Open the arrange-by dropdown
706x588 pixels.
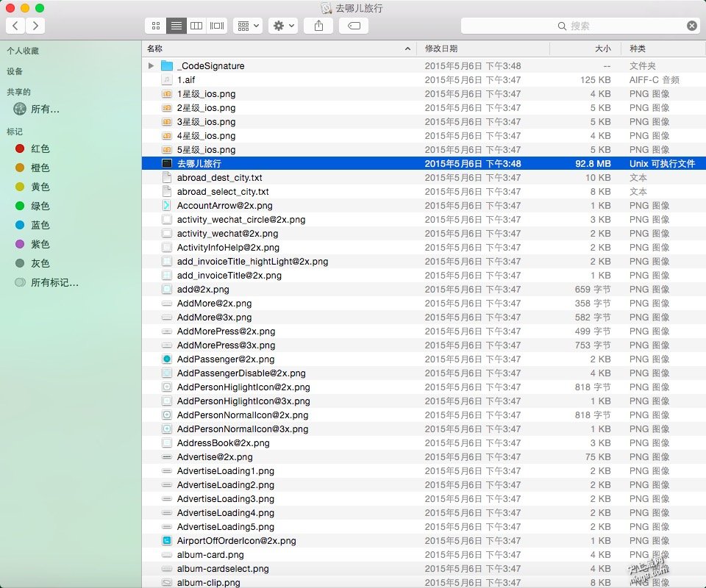click(248, 26)
